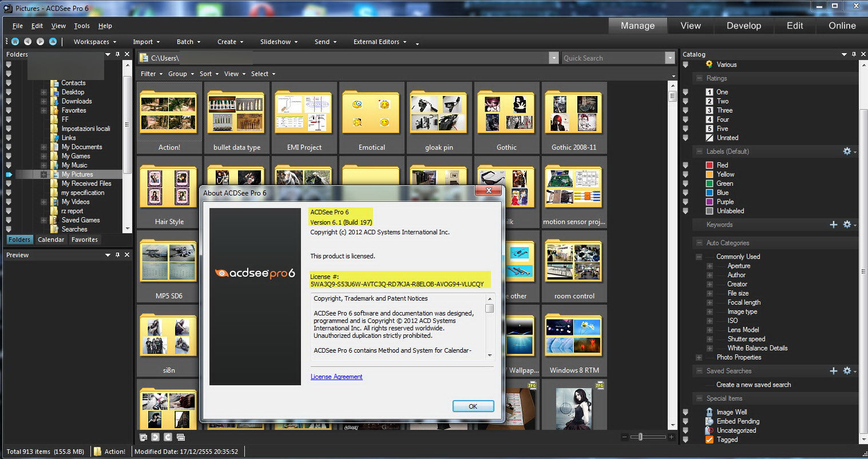
Task: Open the Labels settings gear icon
Action: coord(847,151)
